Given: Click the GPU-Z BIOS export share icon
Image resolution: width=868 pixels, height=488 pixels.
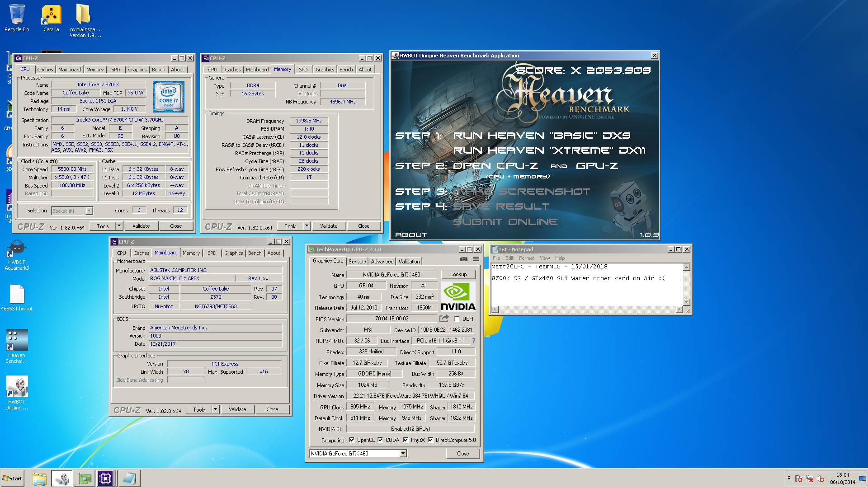Looking at the screenshot, I should (444, 319).
